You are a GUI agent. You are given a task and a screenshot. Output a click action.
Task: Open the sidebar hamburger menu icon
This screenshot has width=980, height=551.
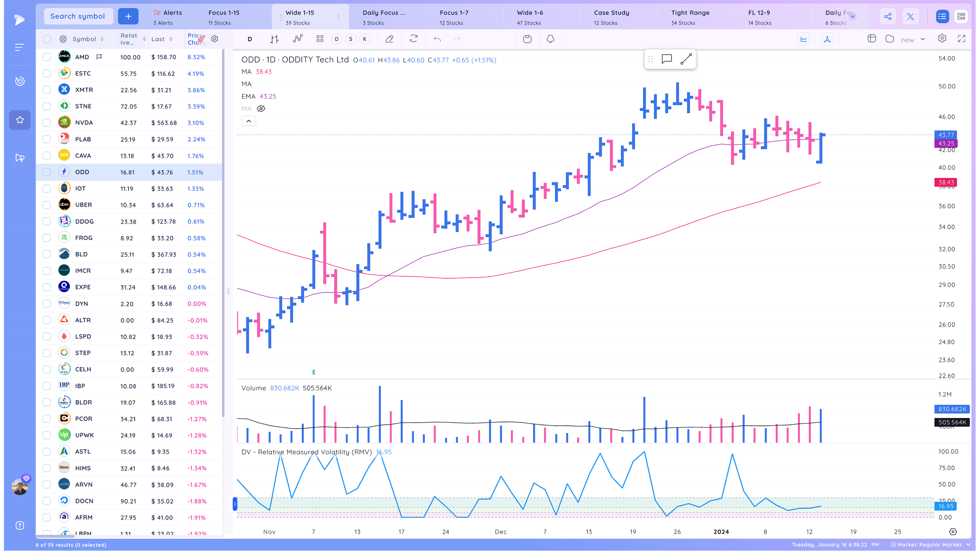click(x=20, y=47)
